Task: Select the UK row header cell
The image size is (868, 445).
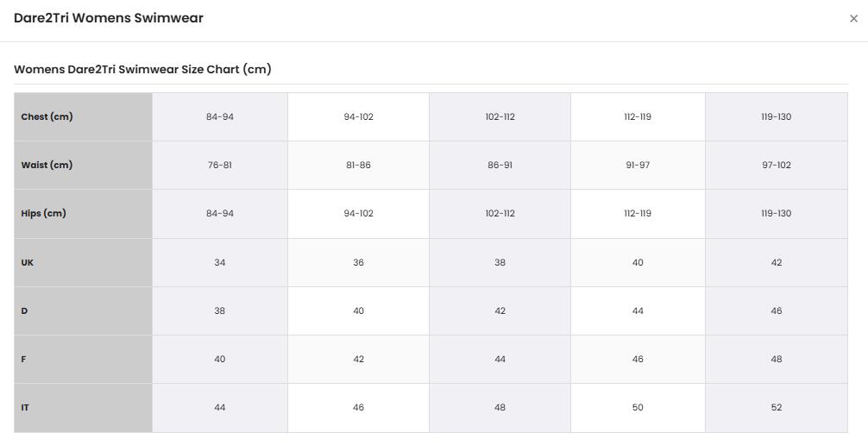Action: [x=83, y=262]
